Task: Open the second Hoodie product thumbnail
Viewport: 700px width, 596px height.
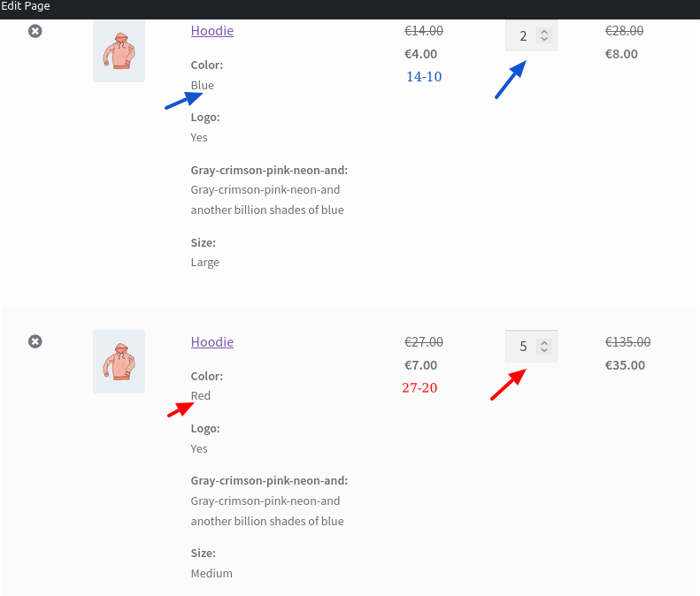Action: coord(119,362)
